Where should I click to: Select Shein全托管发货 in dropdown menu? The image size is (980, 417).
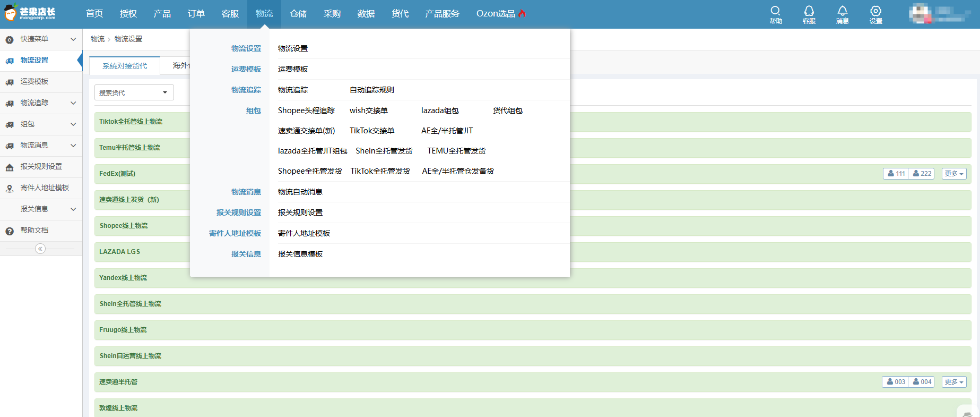[384, 151]
